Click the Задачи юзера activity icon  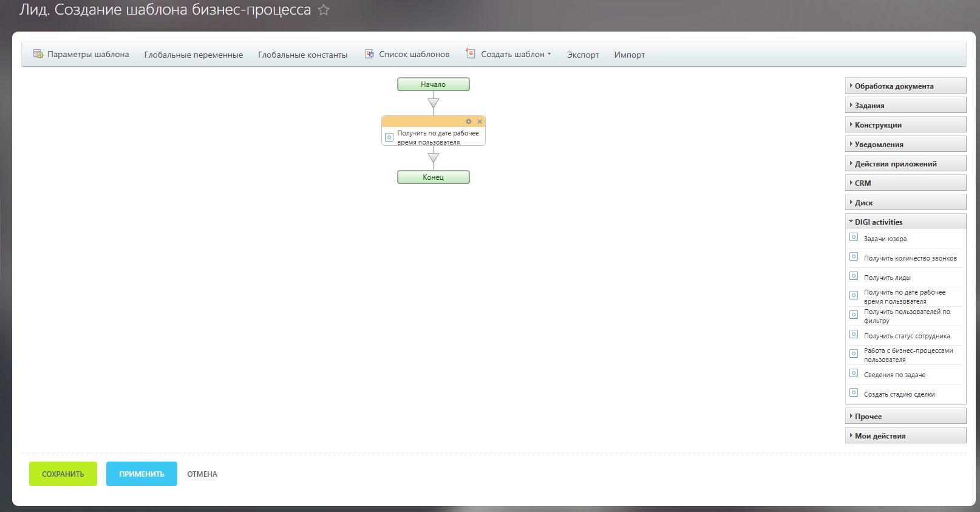853,237
